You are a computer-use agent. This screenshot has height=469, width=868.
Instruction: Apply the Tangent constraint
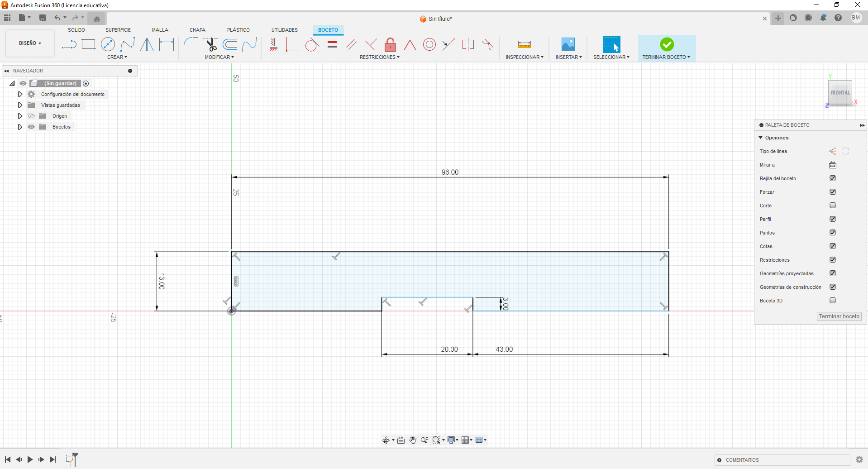(312, 44)
